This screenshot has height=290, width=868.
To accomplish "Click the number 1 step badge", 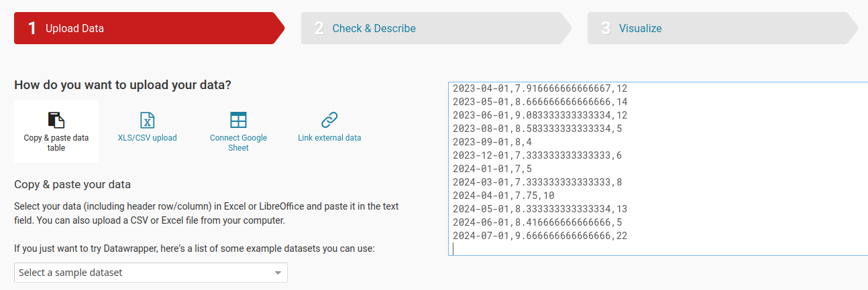I will click(32, 28).
